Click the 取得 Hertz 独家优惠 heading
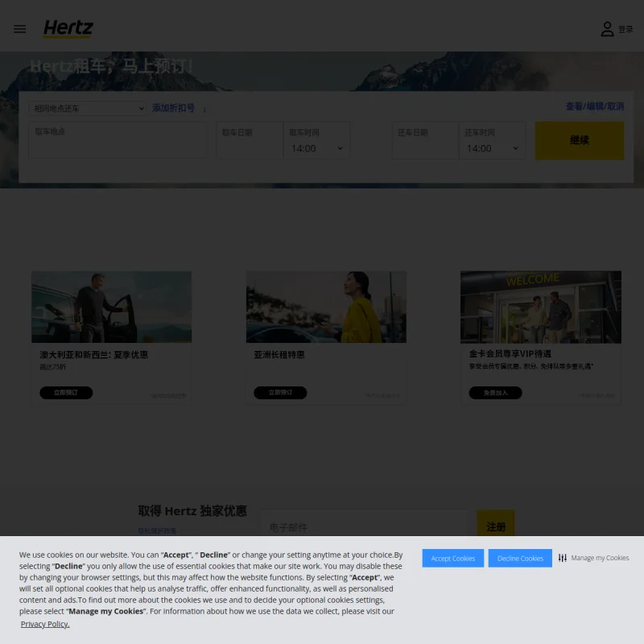 192,511
